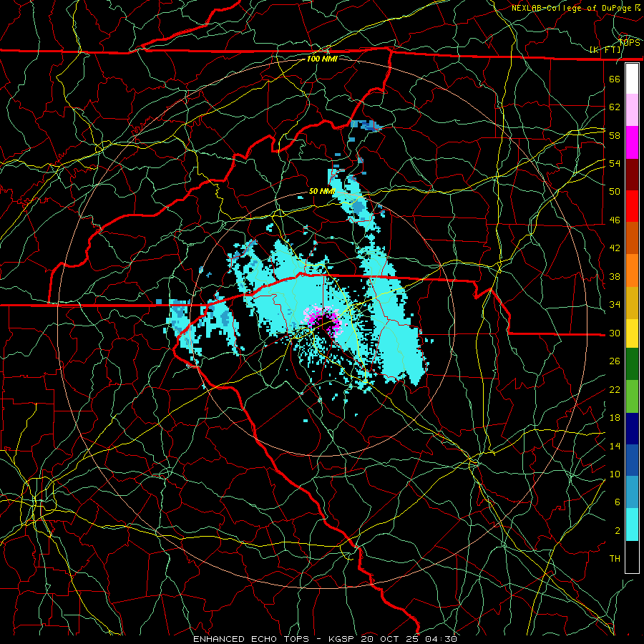Click the legend value '66'

point(615,79)
